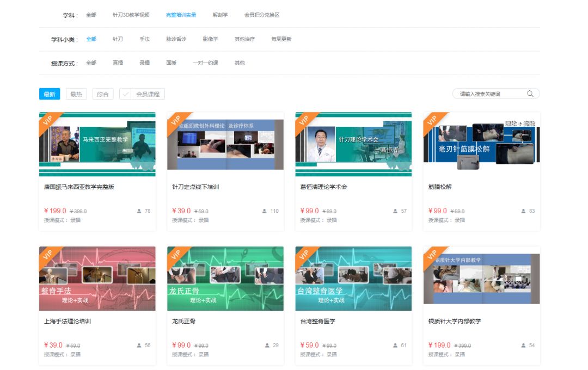Focus the keyword search input field
The image size is (588, 370).
(x=491, y=94)
